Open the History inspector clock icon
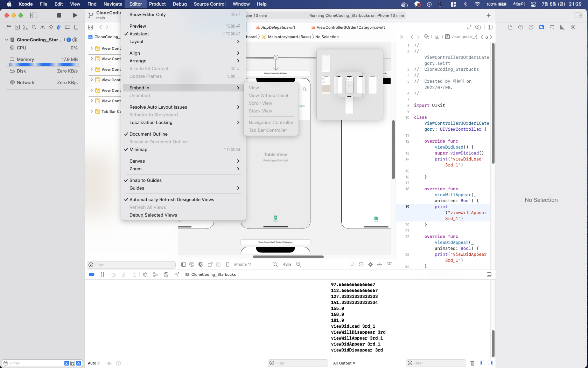The image size is (588, 368). 521,27
